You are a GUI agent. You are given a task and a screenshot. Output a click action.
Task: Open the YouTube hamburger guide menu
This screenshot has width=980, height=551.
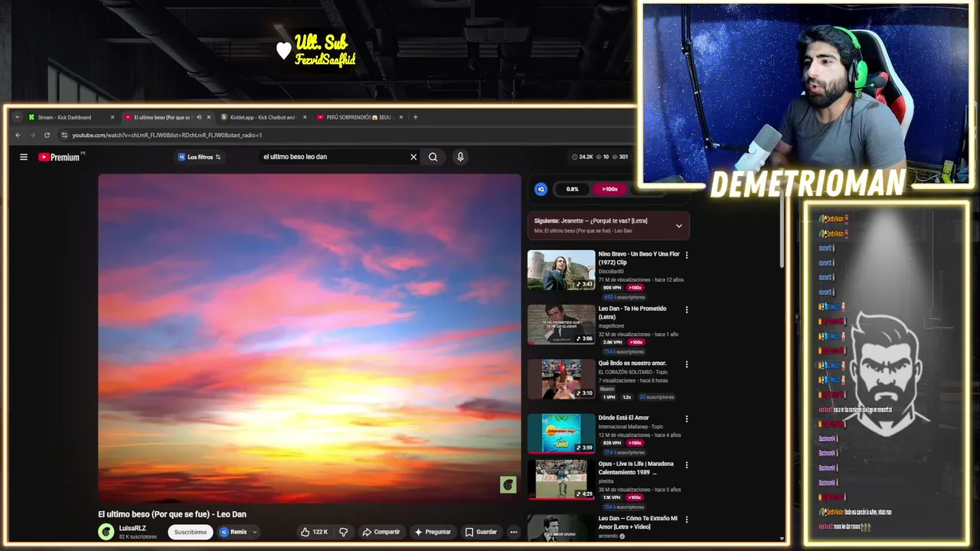point(24,157)
